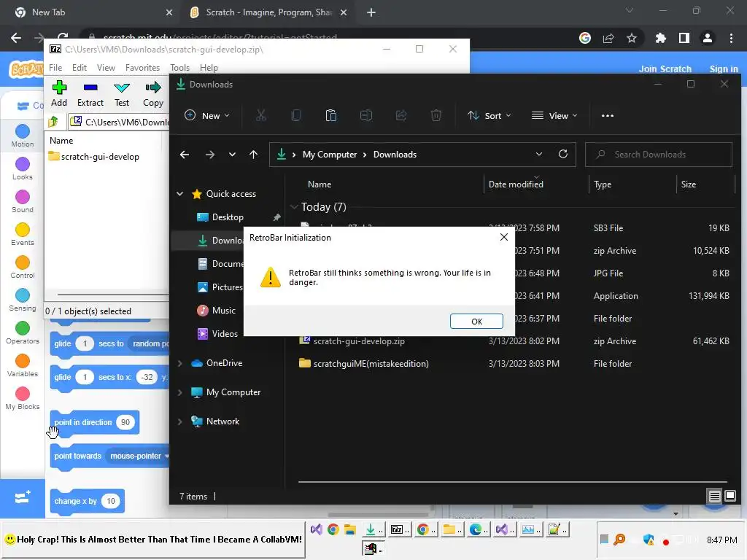Click the Paste clipboard icon in Explorer
This screenshot has height=560, width=747.
pyautogui.click(x=330, y=116)
